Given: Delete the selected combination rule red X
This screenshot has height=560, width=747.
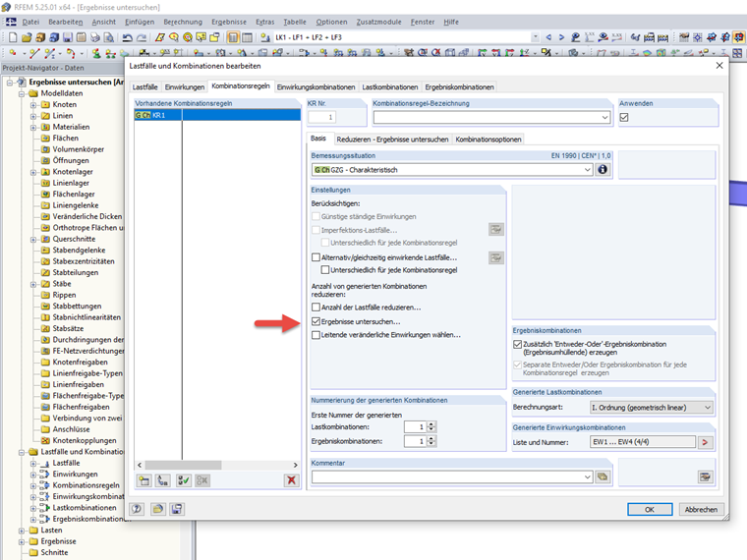Looking at the screenshot, I should pos(291,480).
